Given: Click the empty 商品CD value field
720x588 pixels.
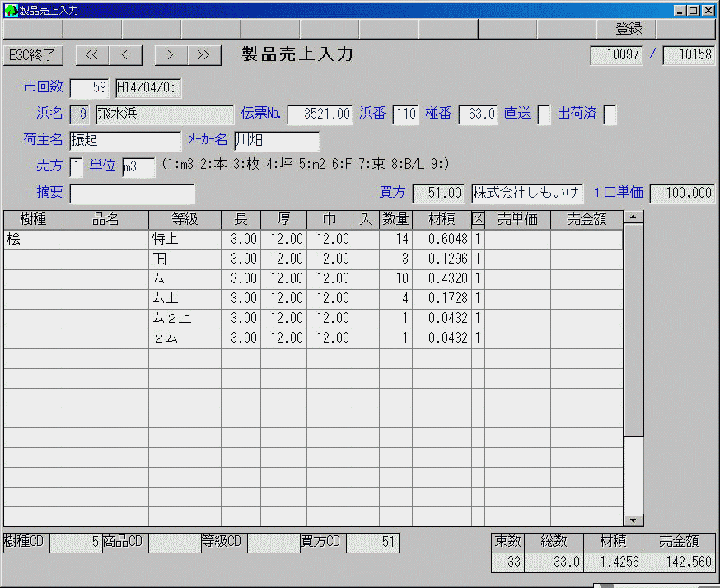Looking at the screenshot, I should (x=175, y=543).
